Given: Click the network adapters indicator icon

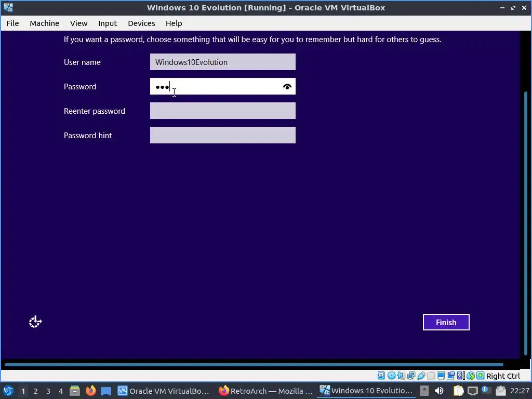Looking at the screenshot, I should tap(411, 376).
